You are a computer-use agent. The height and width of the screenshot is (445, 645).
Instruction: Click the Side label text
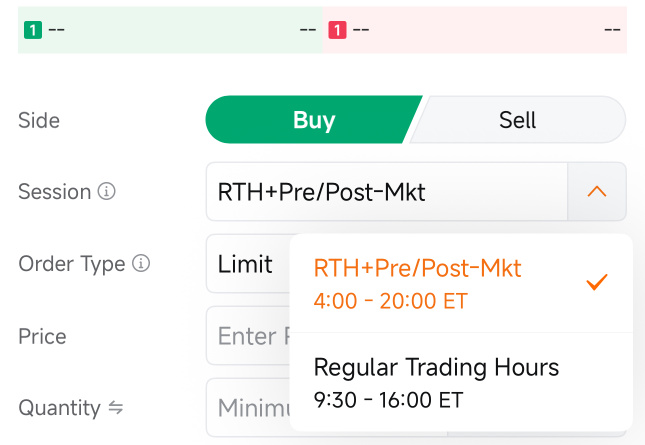coord(39,121)
